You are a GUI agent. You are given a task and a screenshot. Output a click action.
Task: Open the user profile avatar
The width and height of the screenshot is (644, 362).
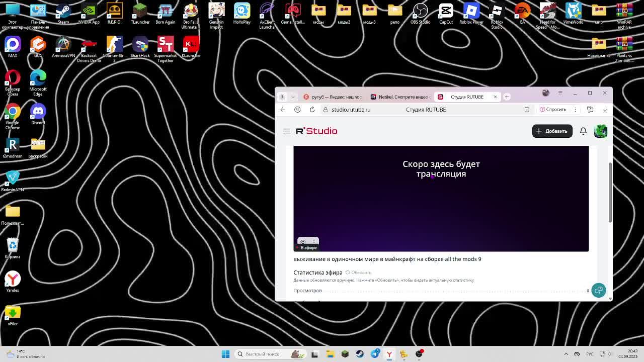tap(600, 131)
